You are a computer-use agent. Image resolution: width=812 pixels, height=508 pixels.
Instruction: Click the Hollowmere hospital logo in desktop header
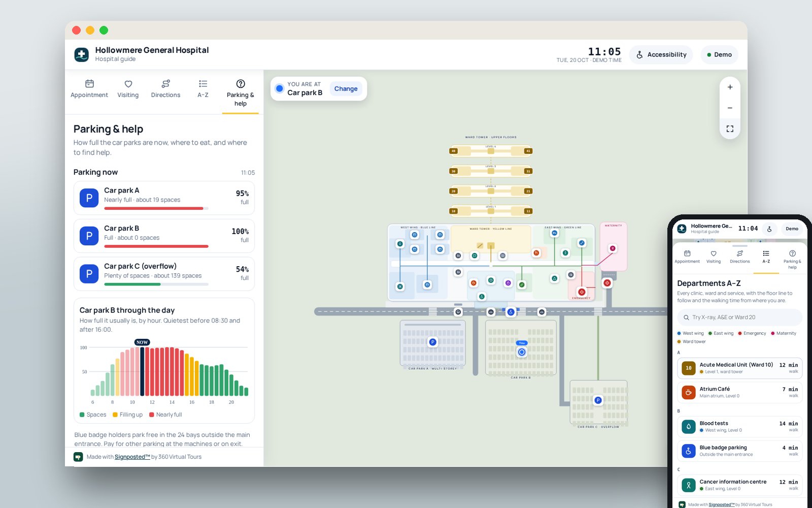click(x=81, y=54)
